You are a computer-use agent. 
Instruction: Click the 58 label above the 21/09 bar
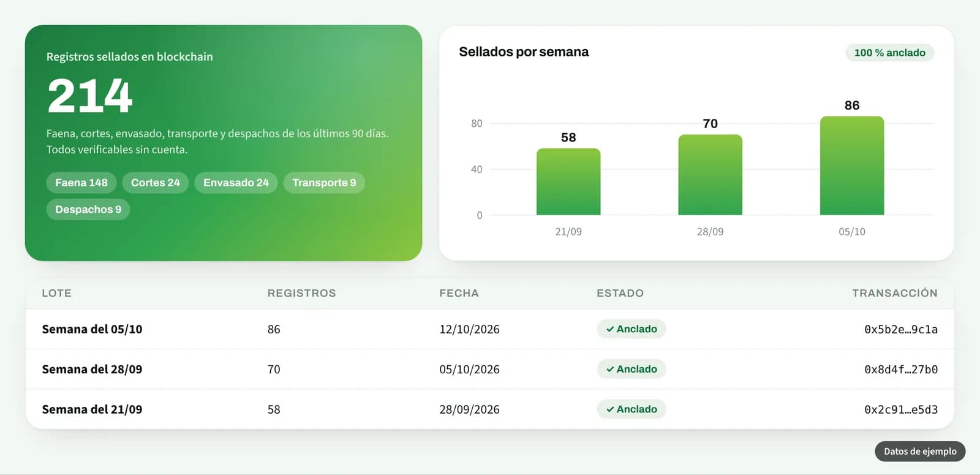[x=568, y=137]
